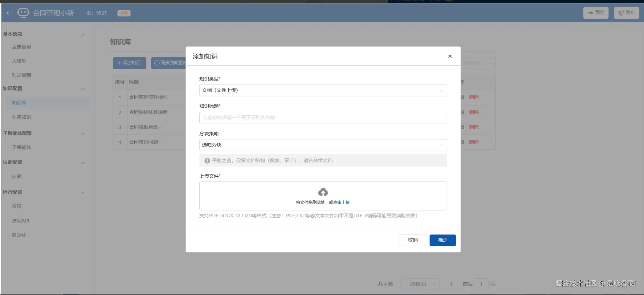
Task: Collapse the 子智能体配置 section
Action: point(83,134)
